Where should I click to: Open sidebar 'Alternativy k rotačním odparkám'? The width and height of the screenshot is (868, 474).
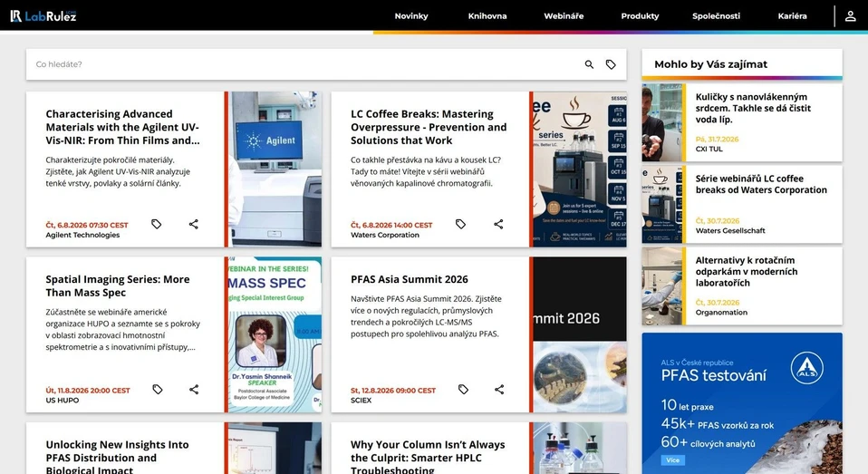click(747, 271)
